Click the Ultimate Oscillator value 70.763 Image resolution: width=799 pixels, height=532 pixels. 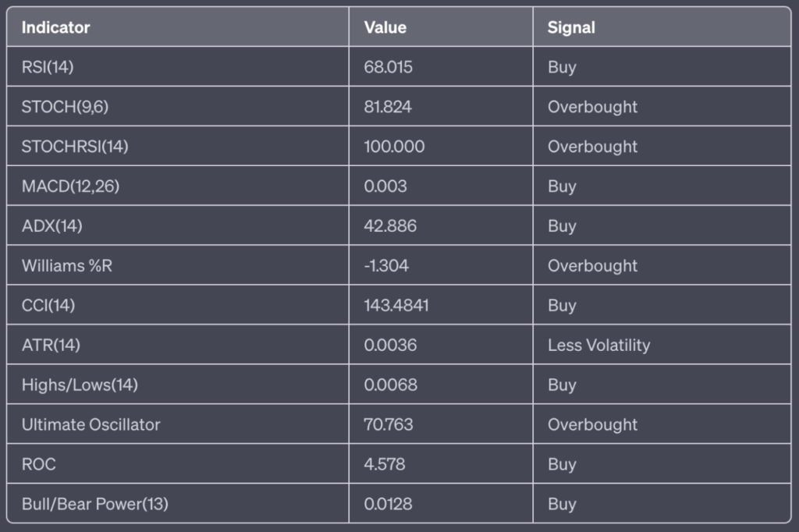pyautogui.click(x=389, y=424)
